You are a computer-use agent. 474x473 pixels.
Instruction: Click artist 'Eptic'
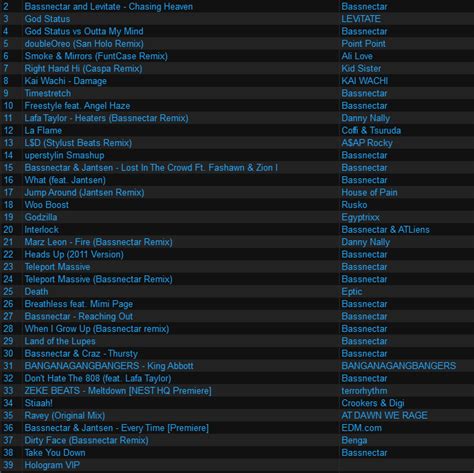click(x=352, y=292)
